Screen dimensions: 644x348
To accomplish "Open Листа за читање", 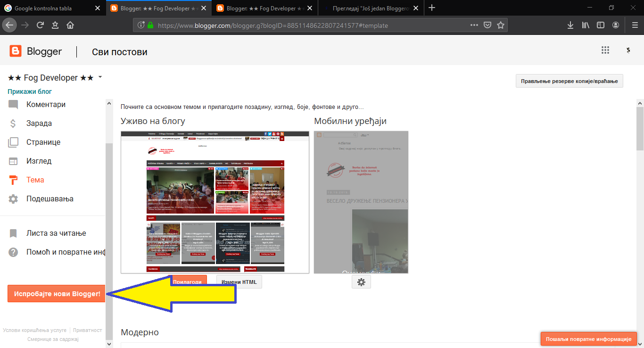I will click(x=56, y=233).
